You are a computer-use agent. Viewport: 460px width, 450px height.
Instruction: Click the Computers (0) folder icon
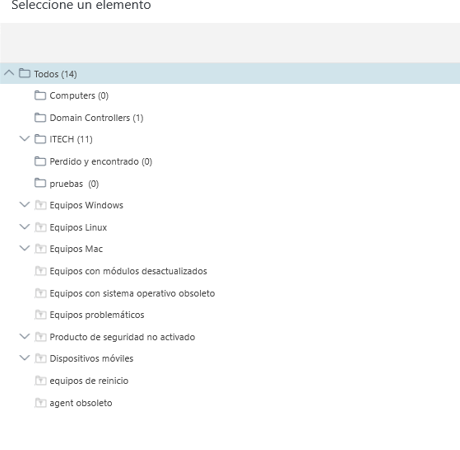coord(40,95)
